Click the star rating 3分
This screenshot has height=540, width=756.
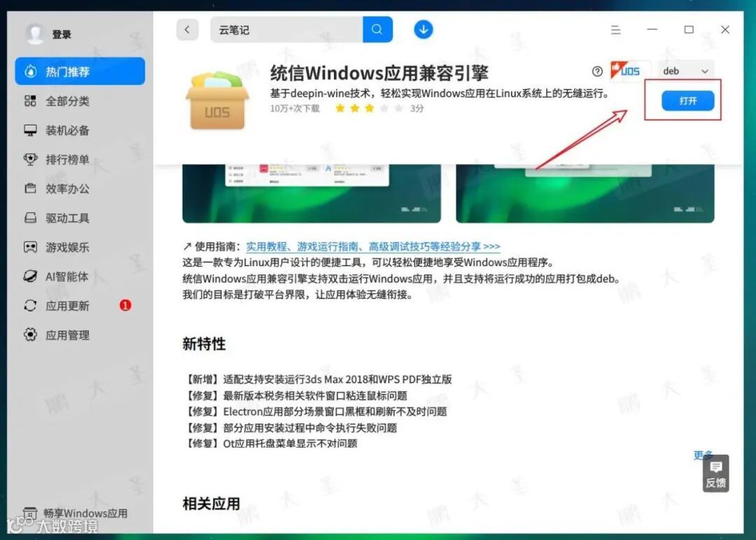(x=379, y=108)
